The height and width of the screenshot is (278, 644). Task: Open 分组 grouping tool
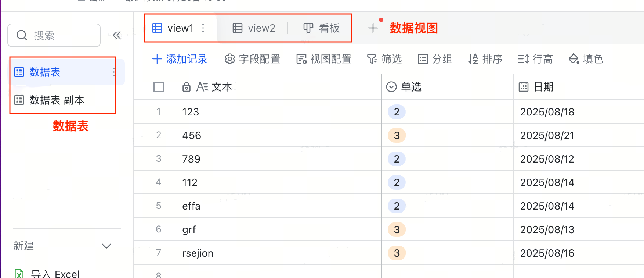pyautogui.click(x=435, y=59)
